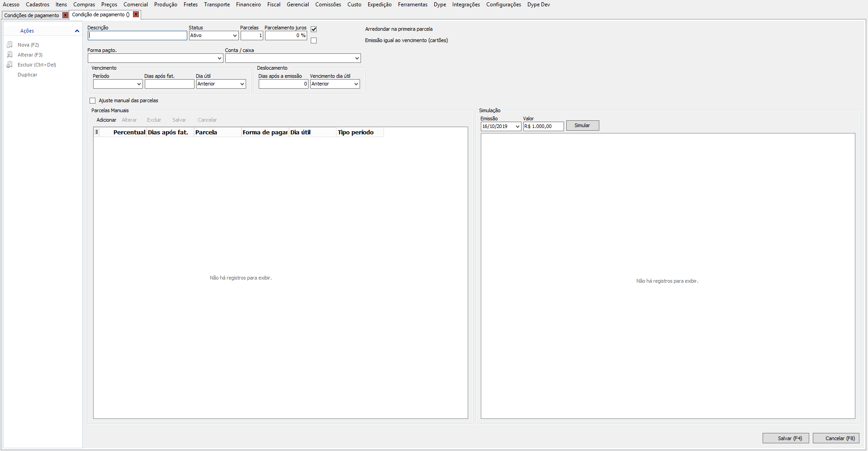This screenshot has width=868, height=451.
Task: Toggle Arredondar na primeira parcela checkbox
Action: pyautogui.click(x=313, y=29)
